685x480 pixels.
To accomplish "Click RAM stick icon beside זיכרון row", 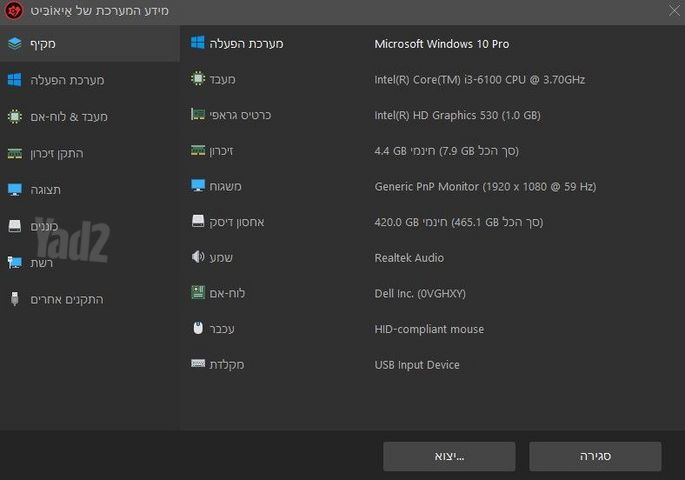I will [198, 150].
